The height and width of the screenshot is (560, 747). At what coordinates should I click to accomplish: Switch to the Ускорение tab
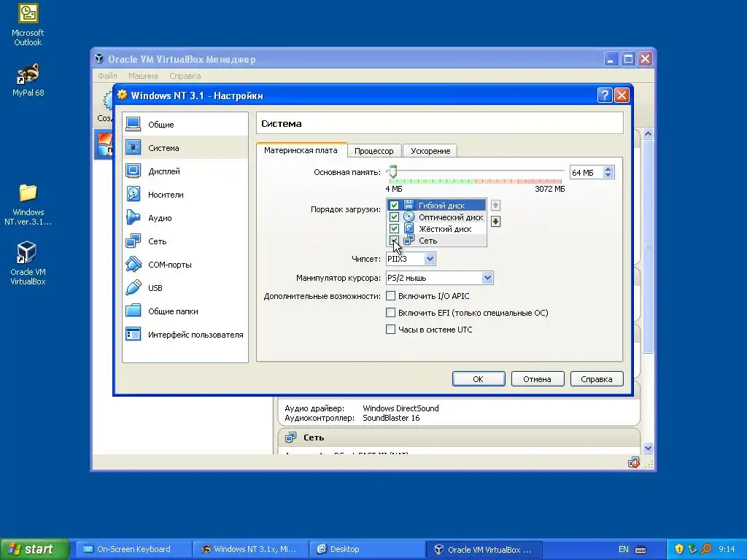click(430, 151)
